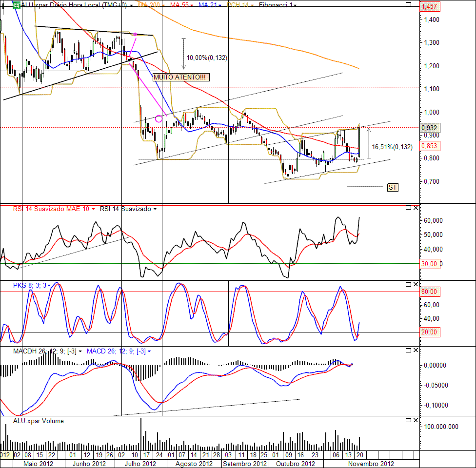Click the PKS 80,00 level label
Screen dimensions: 476x468
point(430,292)
